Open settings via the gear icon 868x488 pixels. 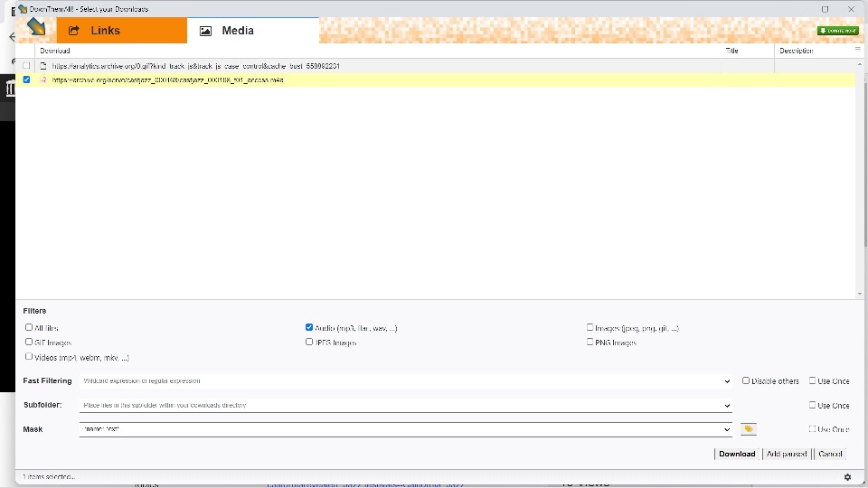click(x=847, y=477)
